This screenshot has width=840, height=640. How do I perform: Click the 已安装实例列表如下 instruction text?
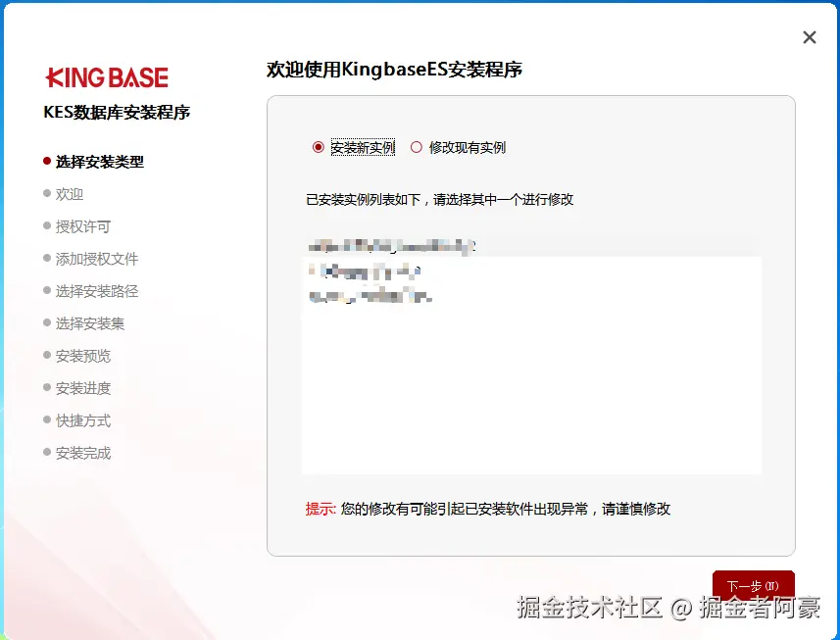439,200
